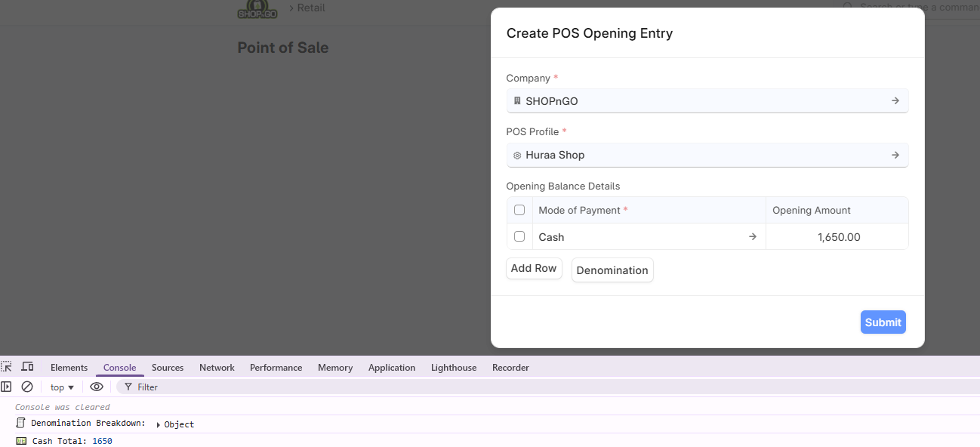Submit the POS Opening Entry
This screenshot has height=447, width=980.
pos(883,322)
